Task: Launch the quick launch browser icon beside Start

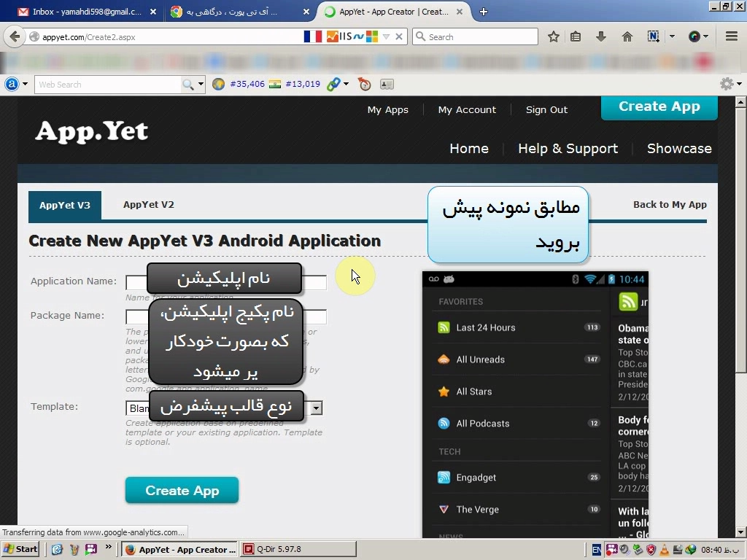Action: coord(57,550)
